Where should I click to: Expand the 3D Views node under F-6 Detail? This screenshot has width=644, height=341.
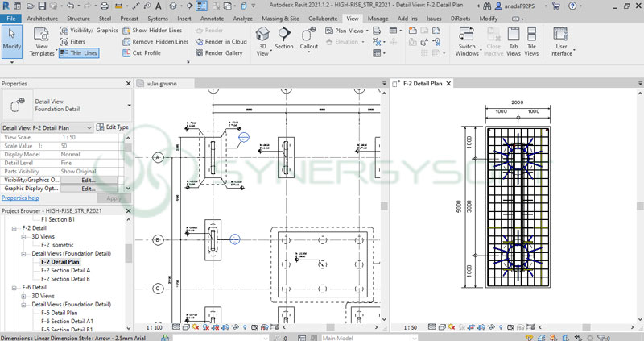click(23, 296)
